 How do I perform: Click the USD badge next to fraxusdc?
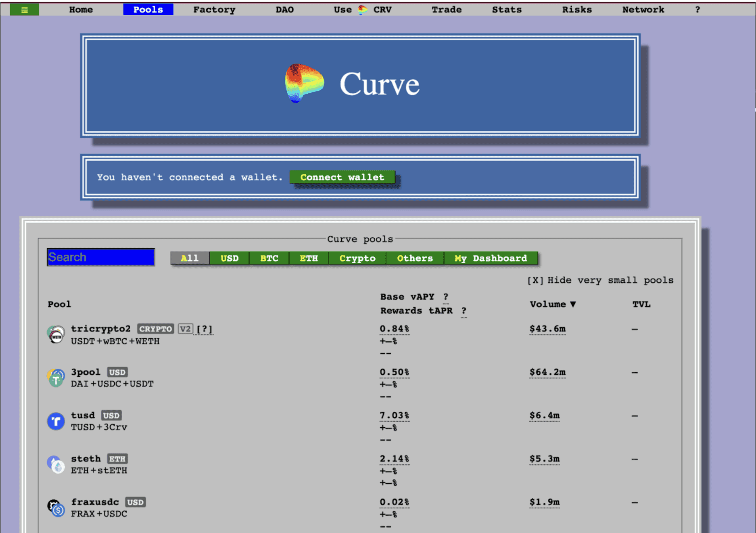[135, 502]
